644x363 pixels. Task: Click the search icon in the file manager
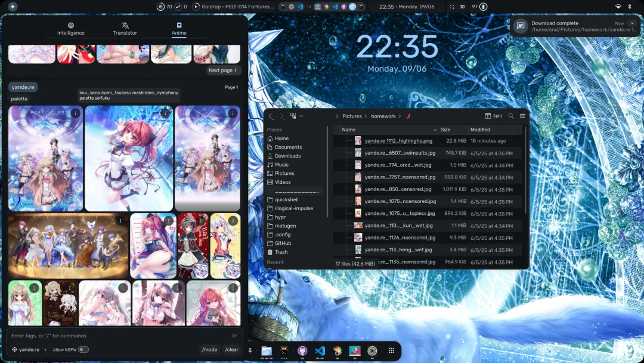point(511,116)
